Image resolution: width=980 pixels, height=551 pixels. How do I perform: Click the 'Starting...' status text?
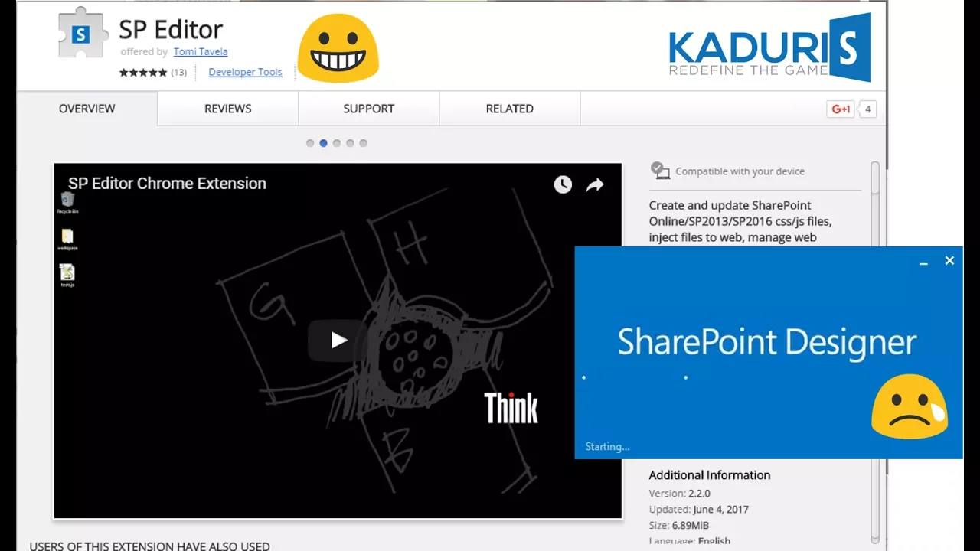(x=607, y=447)
